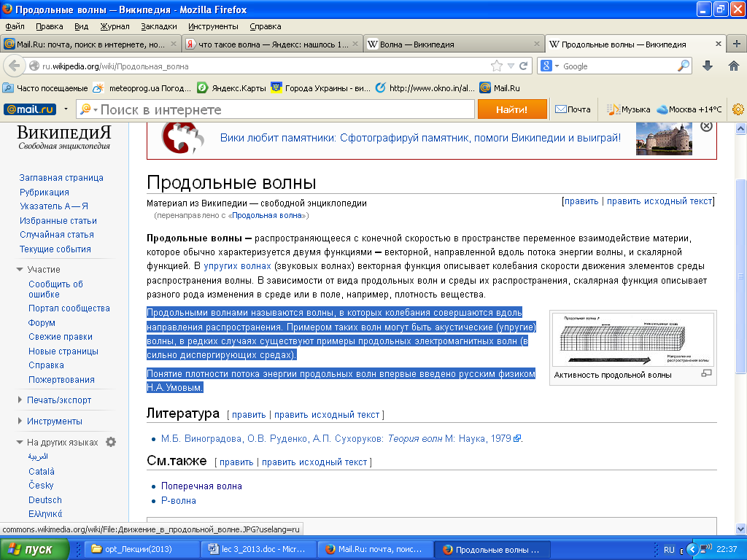Switch to lec 3_2013.doc in taskbar
The height and width of the screenshot is (560, 747).
pos(259,550)
